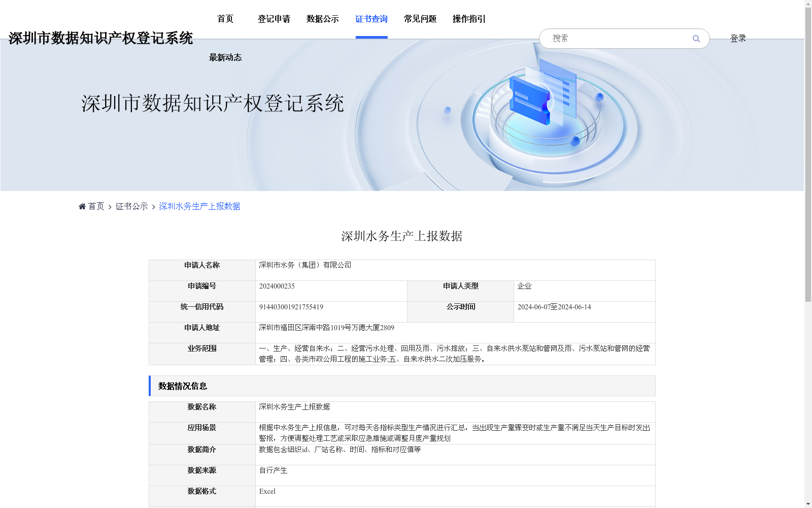812x508 pixels.
Task: Open the 登记申请 menu item
Action: [x=274, y=19]
